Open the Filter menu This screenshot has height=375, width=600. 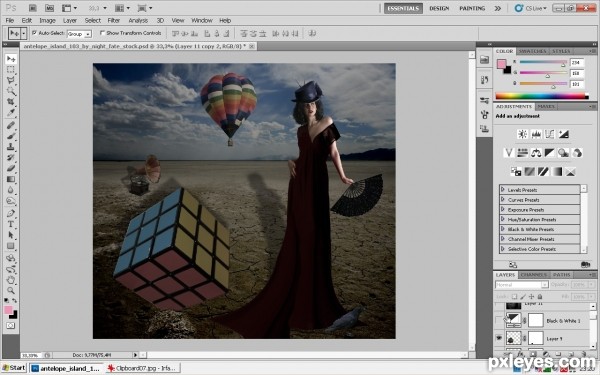114,20
